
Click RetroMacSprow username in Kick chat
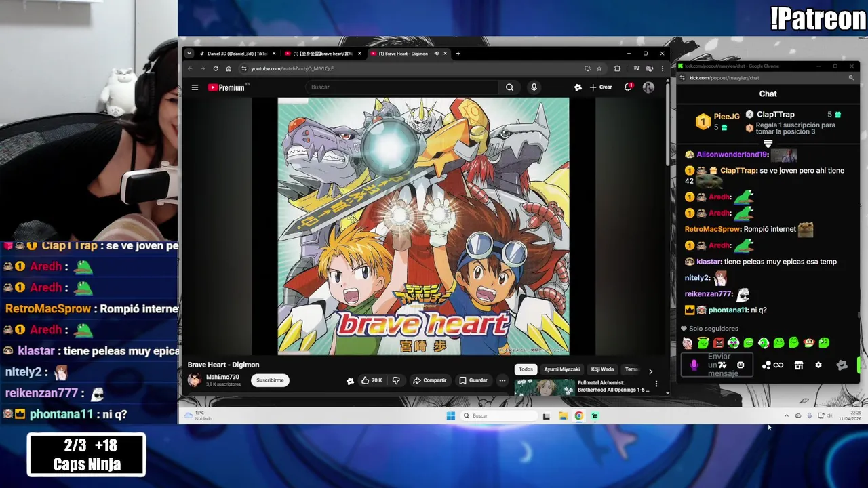[x=712, y=229]
